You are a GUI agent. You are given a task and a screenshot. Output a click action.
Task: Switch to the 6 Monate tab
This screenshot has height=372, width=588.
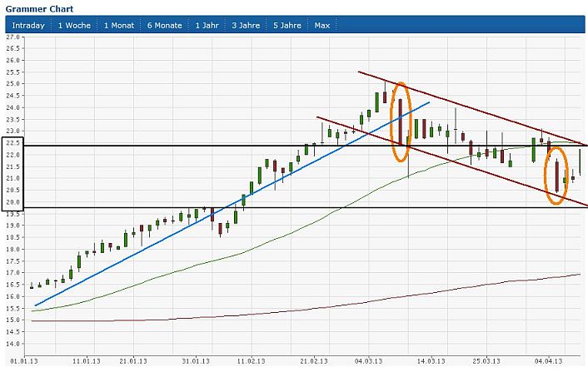(165, 25)
